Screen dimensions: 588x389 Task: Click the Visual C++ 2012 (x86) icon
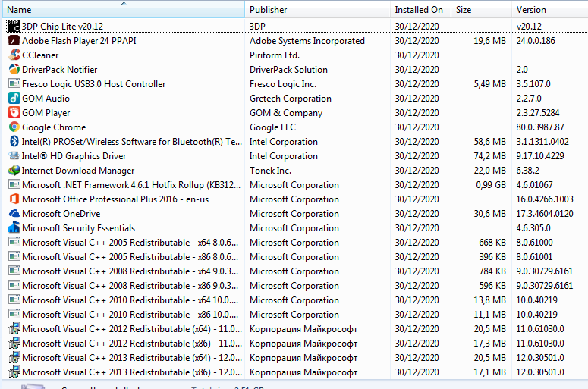[x=14, y=344]
